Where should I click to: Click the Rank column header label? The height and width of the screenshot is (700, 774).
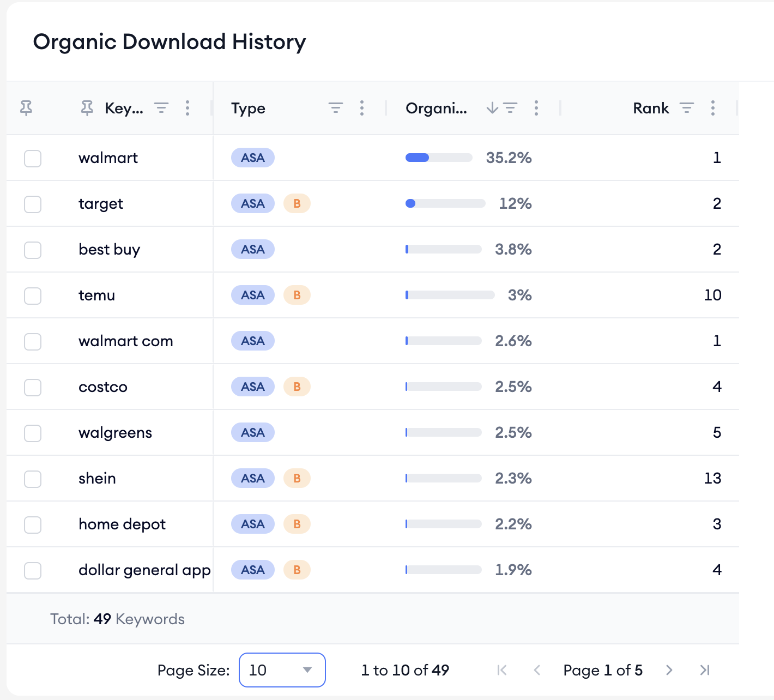click(651, 108)
